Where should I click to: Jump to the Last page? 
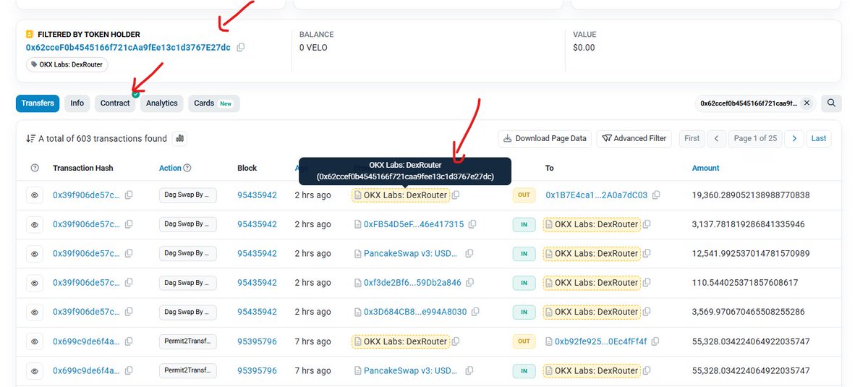click(819, 138)
